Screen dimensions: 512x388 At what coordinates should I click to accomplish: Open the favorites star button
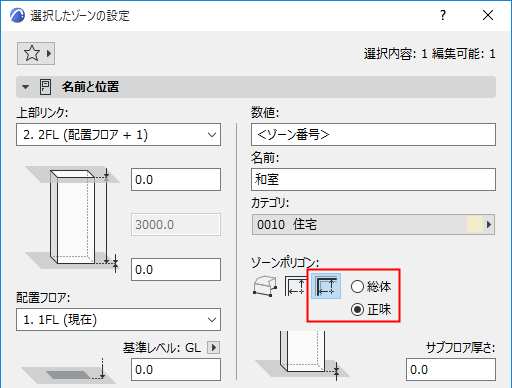tap(36, 53)
